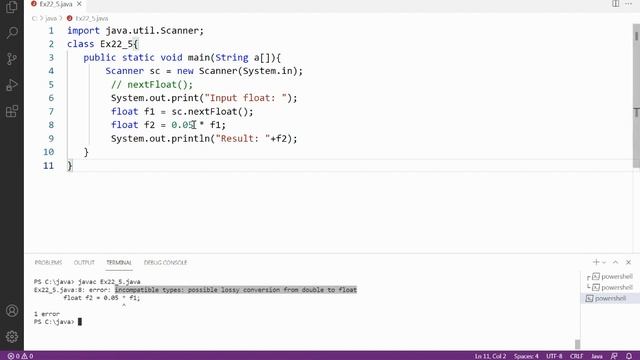Click the editor vertical scrollbar

pos(636,96)
